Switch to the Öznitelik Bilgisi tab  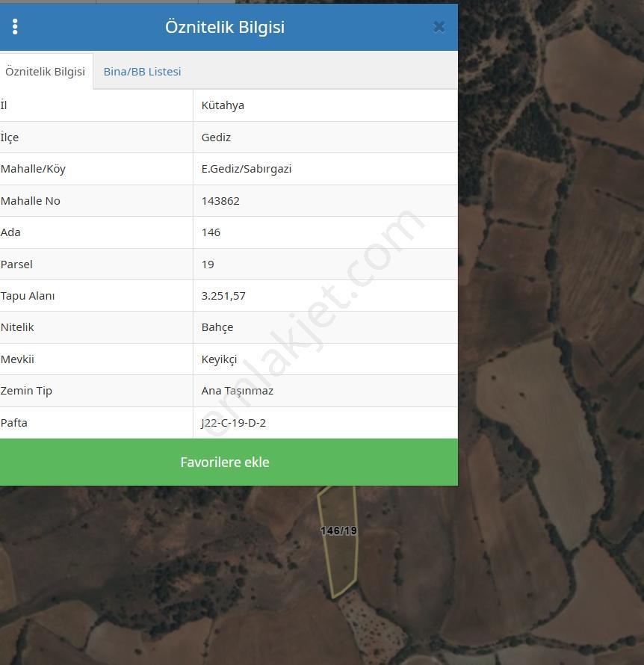46,71
